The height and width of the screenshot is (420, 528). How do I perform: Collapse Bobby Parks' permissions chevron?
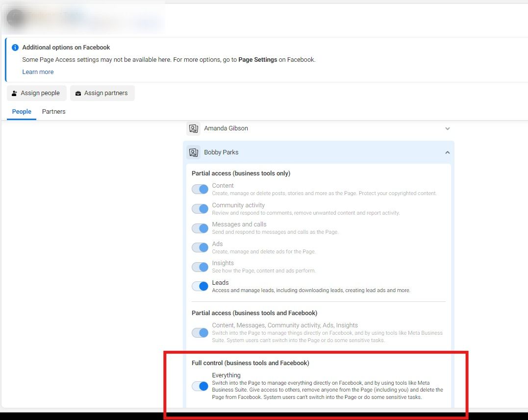tap(447, 152)
